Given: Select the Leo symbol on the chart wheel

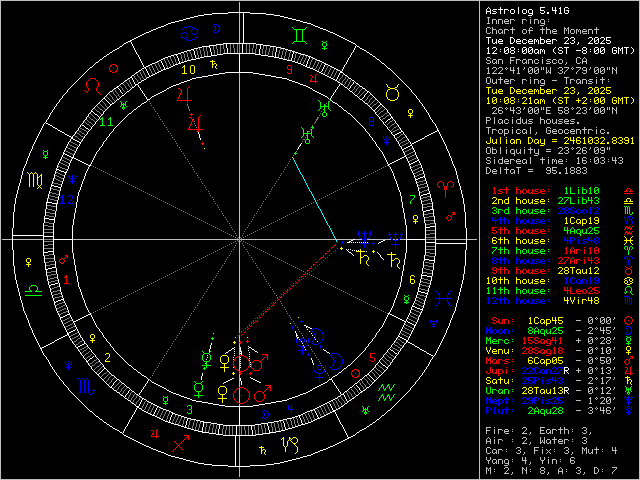Looking at the screenshot, I should point(92,88).
